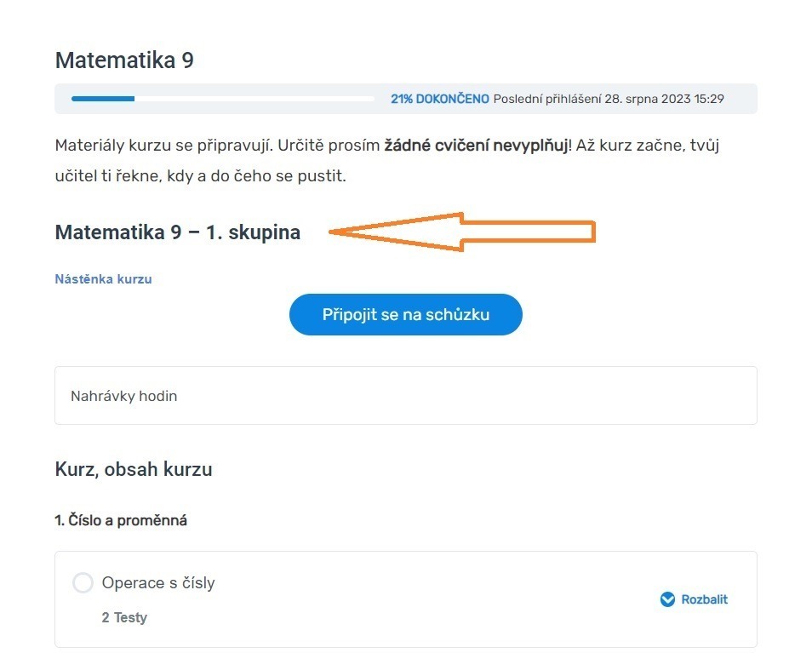Click the Připojit se na schůzku button
812x653 pixels.
(x=405, y=314)
